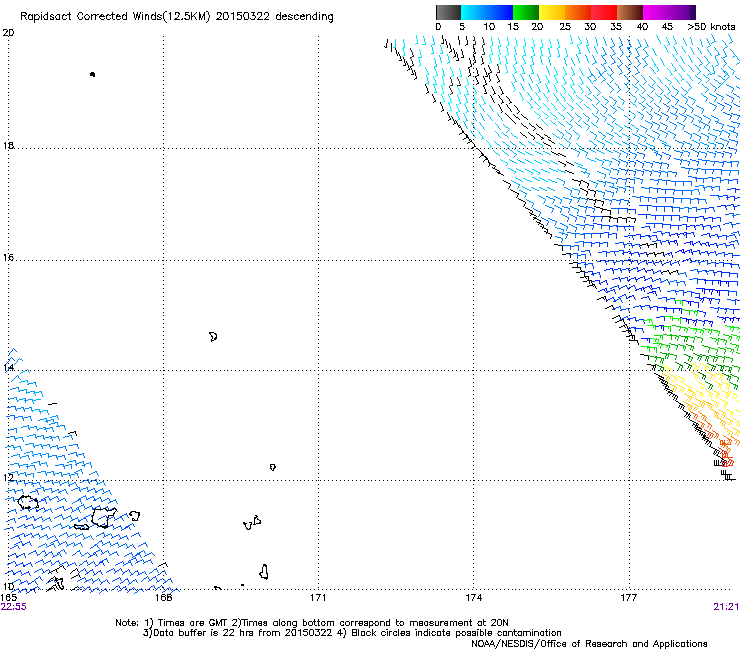Click the word 'descending' in the title
The image size is (740, 650).
pos(304,17)
